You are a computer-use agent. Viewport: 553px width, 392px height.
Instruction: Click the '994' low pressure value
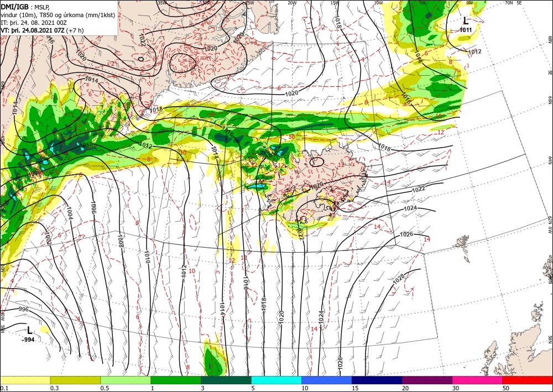coord(28,340)
